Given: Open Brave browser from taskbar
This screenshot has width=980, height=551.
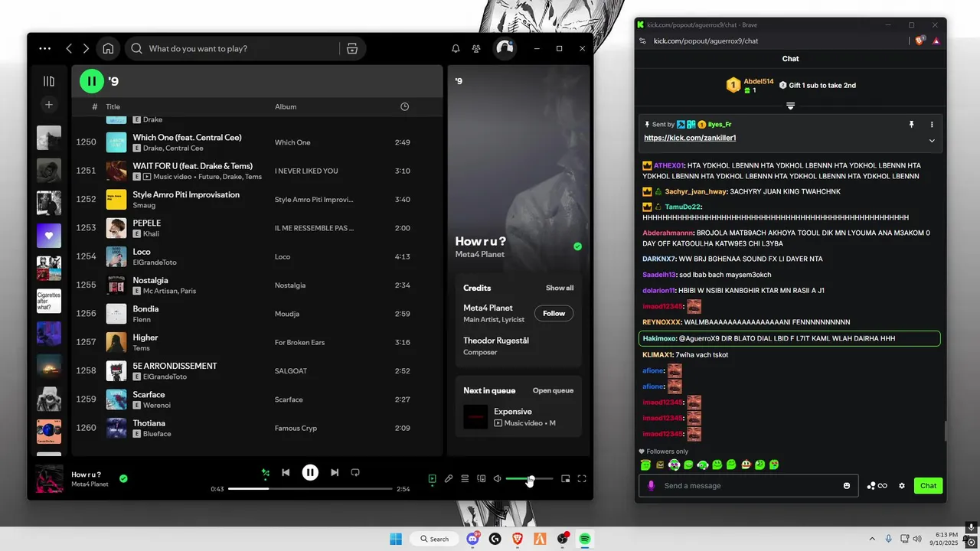Looking at the screenshot, I should click(x=518, y=539).
